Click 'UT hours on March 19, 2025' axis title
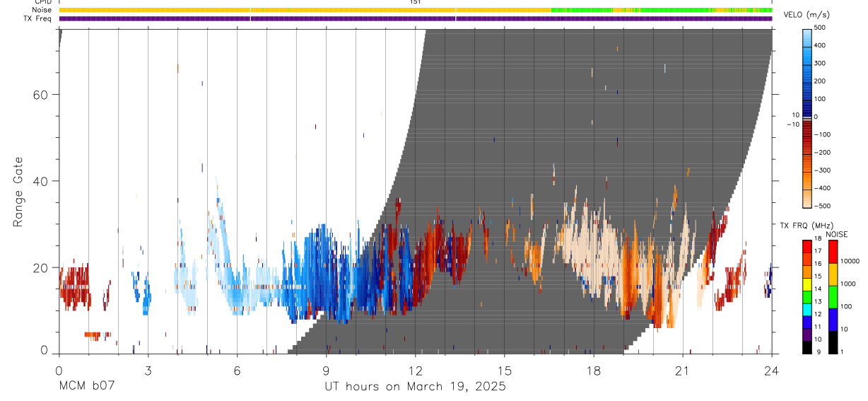The height and width of the screenshot is (401, 868). [x=415, y=387]
